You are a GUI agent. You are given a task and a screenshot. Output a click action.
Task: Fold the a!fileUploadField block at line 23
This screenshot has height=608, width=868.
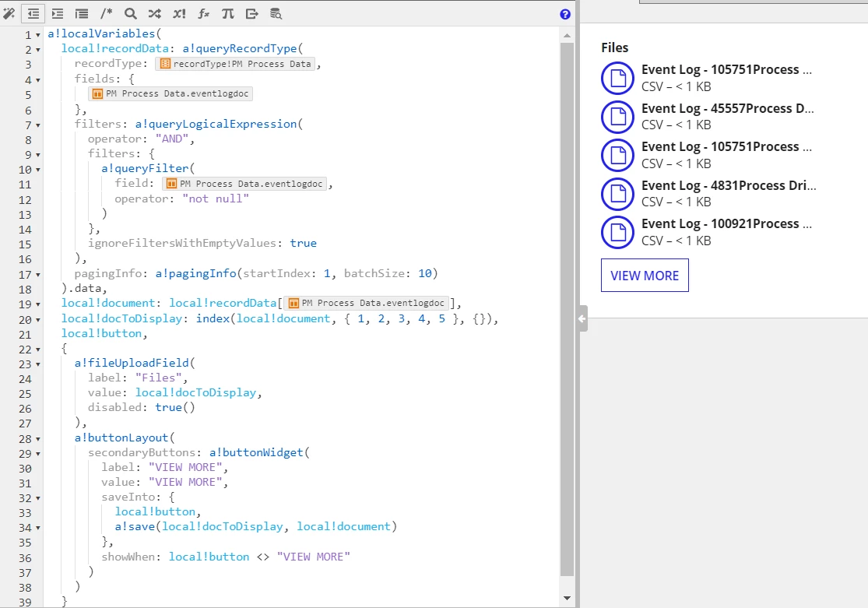point(37,364)
